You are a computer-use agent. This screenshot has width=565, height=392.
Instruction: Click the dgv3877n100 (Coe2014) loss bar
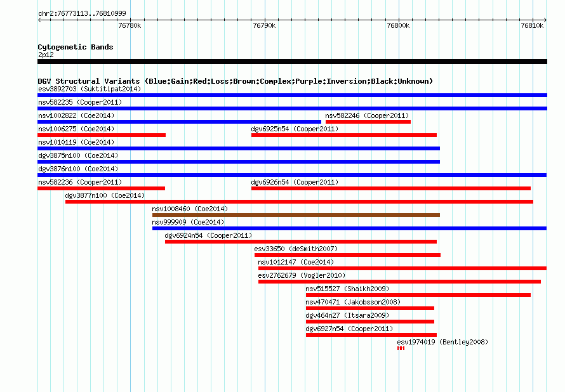pos(299,202)
